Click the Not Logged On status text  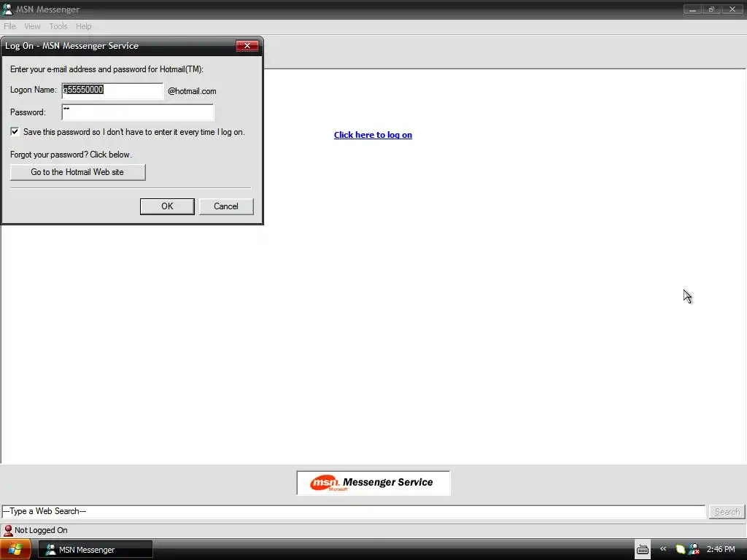pos(41,530)
